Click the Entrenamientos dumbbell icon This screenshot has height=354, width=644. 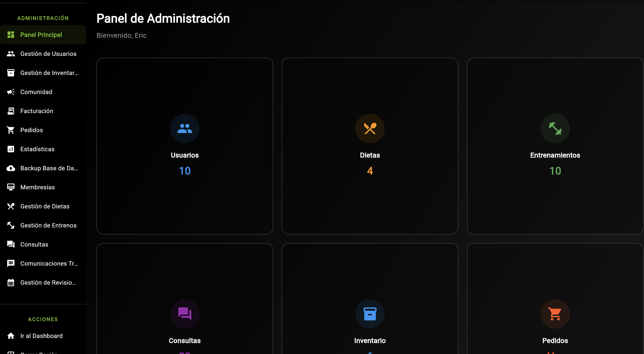point(555,128)
